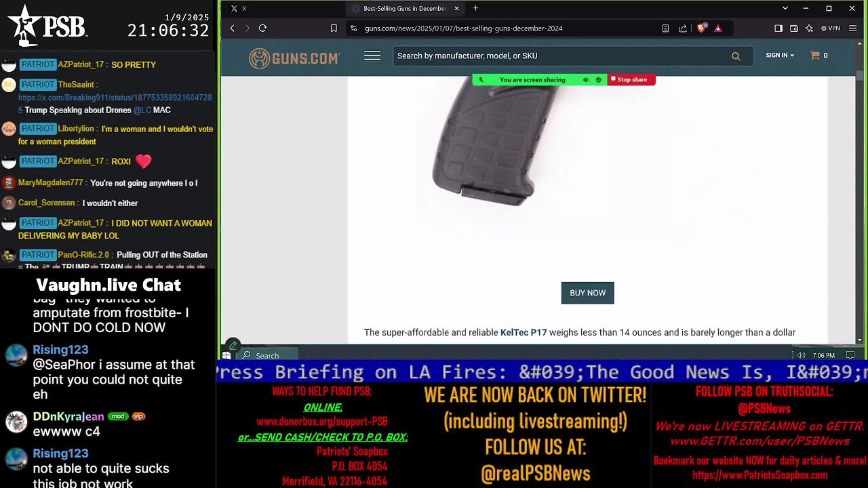
Task: Click the phone icon on sharing bar
Action: pyautogui.click(x=481, y=80)
